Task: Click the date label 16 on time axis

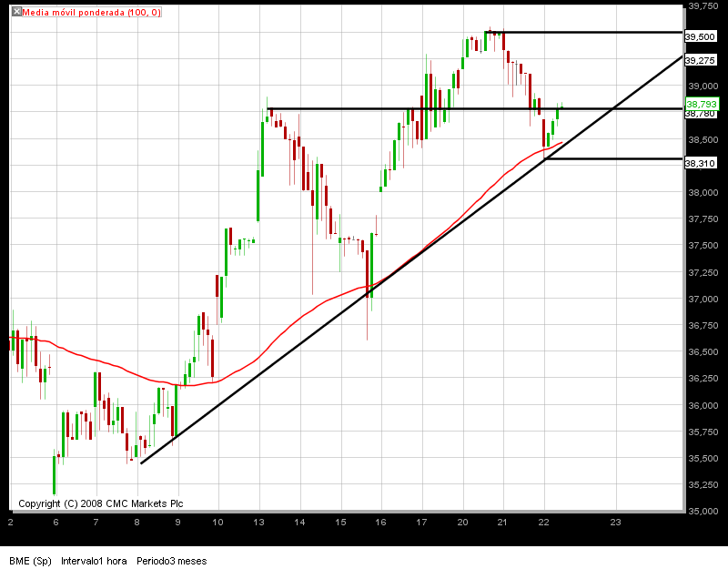Action: (380, 522)
